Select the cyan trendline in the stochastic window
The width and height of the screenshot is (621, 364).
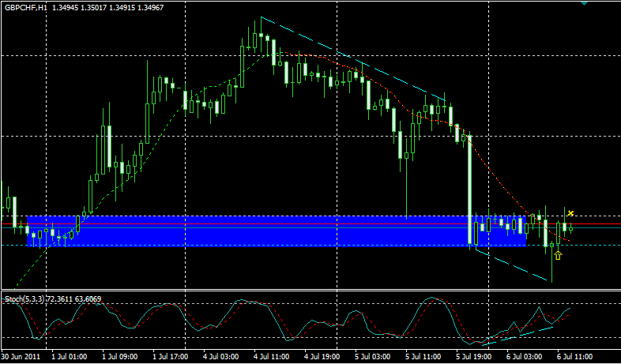[x=517, y=336]
